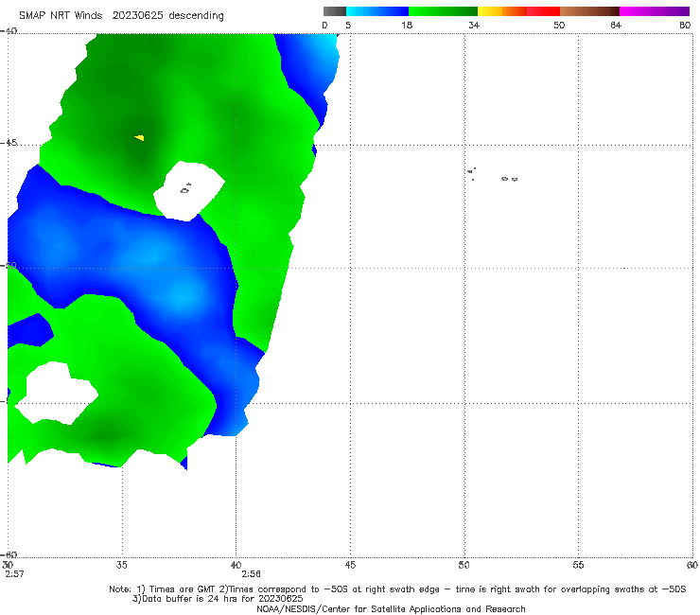The width and height of the screenshot is (700, 615).
Task: Click the longitude label "35"
Action: (121, 565)
